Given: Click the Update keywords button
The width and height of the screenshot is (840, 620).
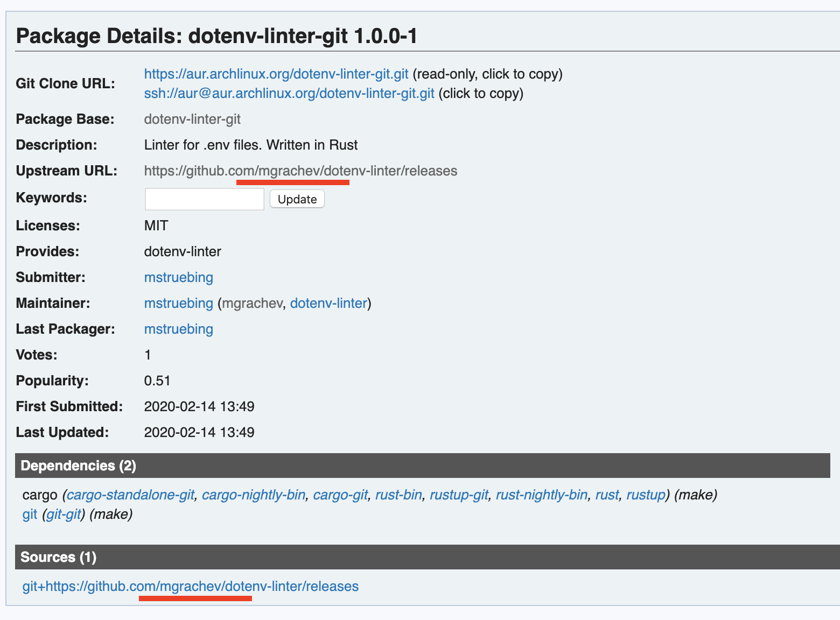Looking at the screenshot, I should [297, 199].
